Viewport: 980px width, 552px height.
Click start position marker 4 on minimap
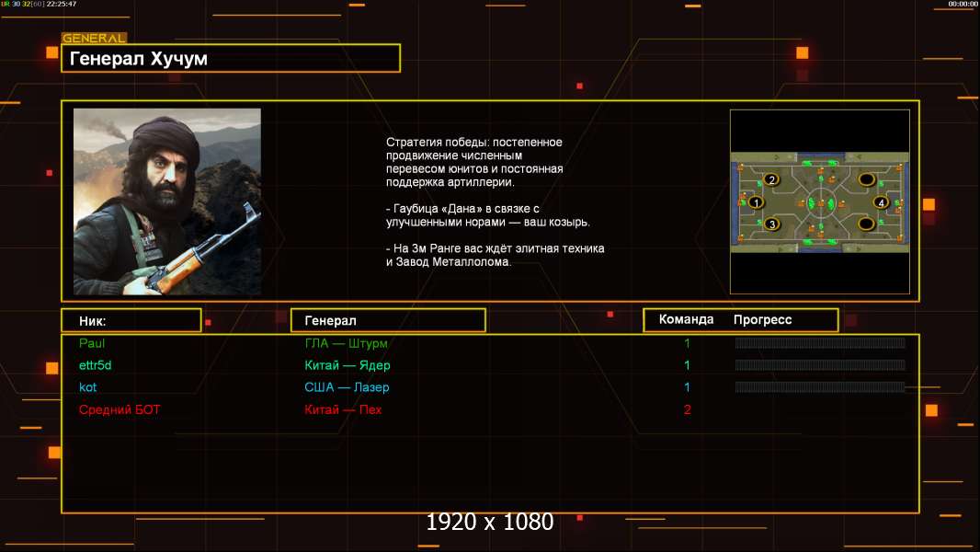tap(882, 202)
